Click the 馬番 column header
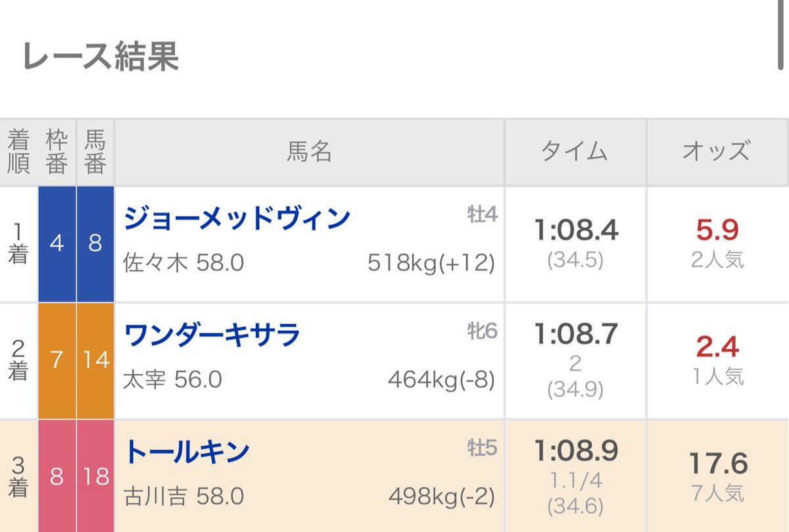This screenshot has width=789, height=532. pos(95,153)
